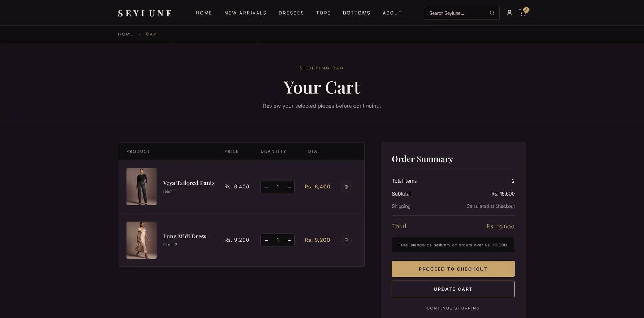644x318 pixels.
Task: Click the gold "Rs. 15,600" total amount
Action: point(500,226)
